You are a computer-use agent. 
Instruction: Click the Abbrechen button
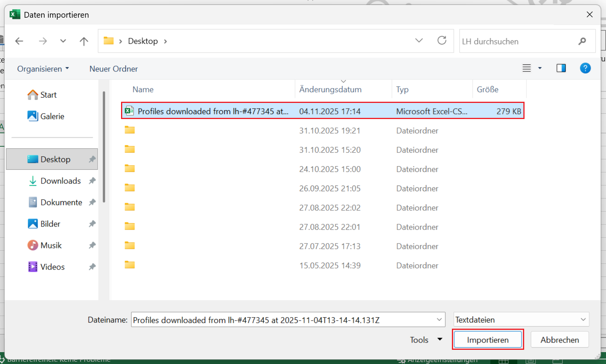[x=560, y=340]
